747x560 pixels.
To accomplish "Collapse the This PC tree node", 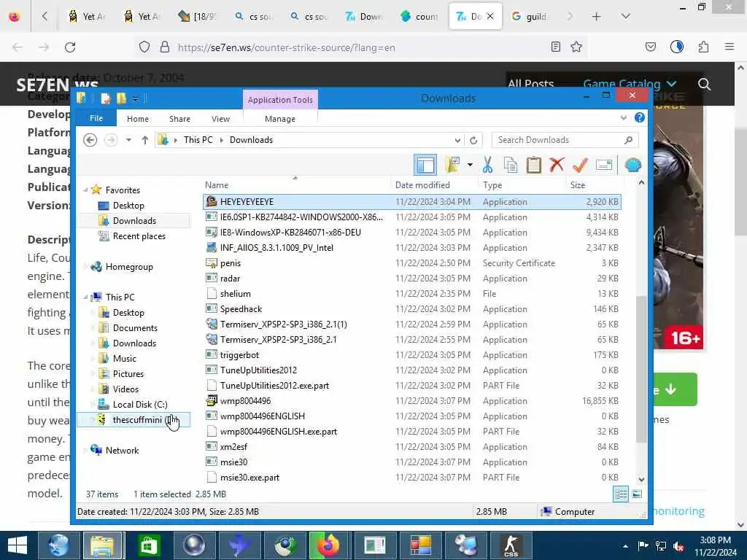I will click(x=86, y=297).
